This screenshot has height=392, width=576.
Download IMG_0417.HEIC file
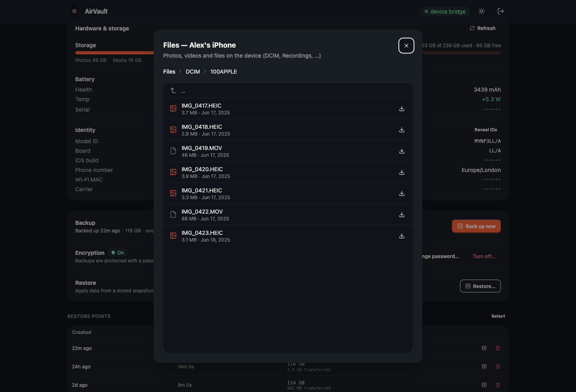(x=402, y=109)
